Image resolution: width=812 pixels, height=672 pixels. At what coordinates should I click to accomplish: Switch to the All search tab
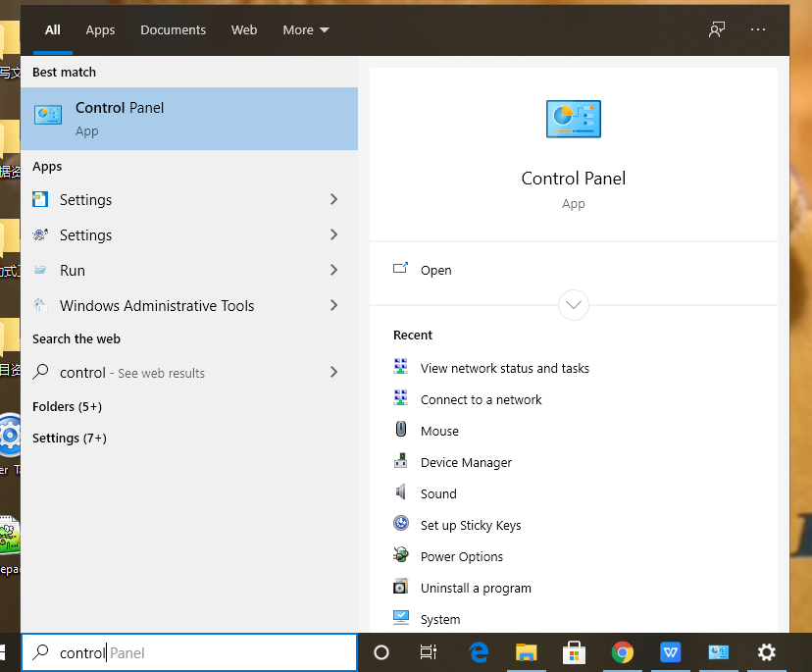[52, 30]
